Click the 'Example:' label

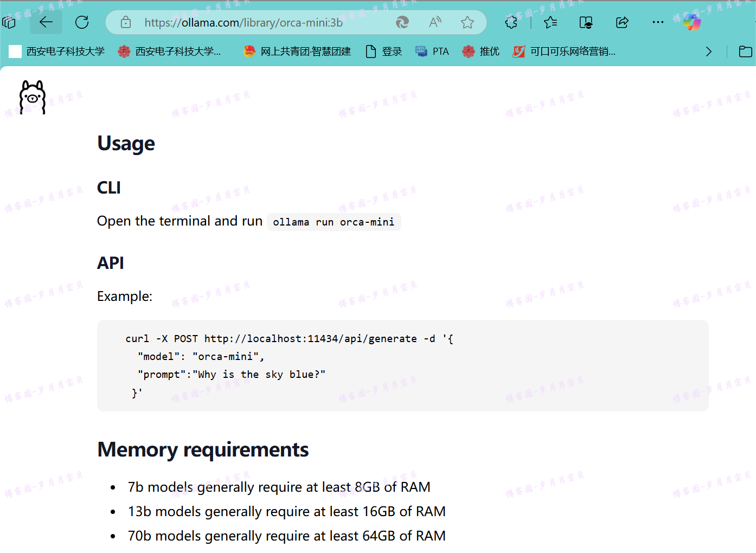tap(125, 296)
